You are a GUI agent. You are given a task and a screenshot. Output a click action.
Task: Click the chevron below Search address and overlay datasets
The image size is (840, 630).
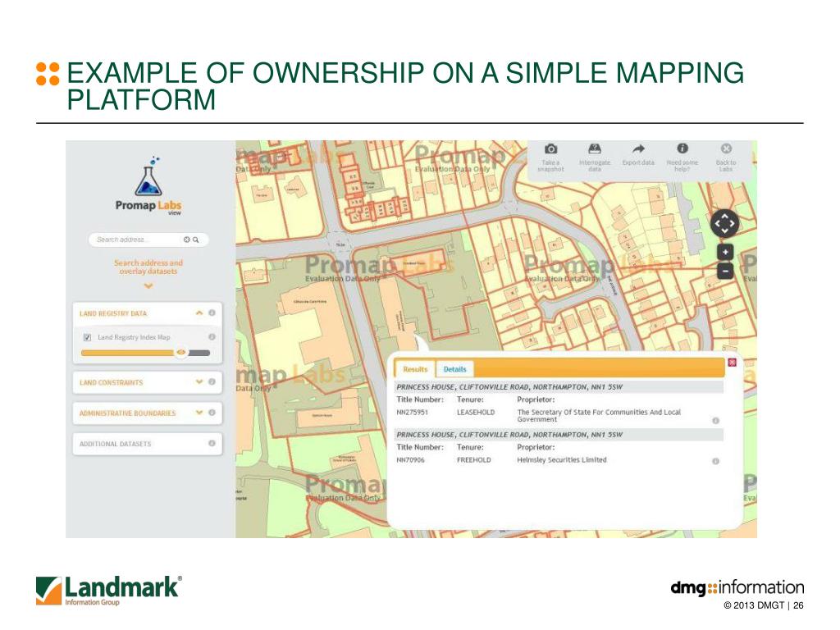tap(148, 285)
